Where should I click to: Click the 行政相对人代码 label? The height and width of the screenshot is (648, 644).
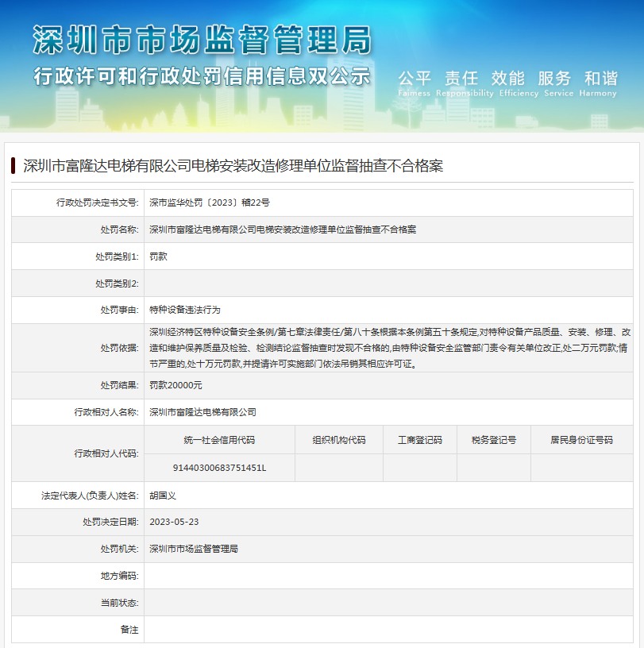coord(106,453)
